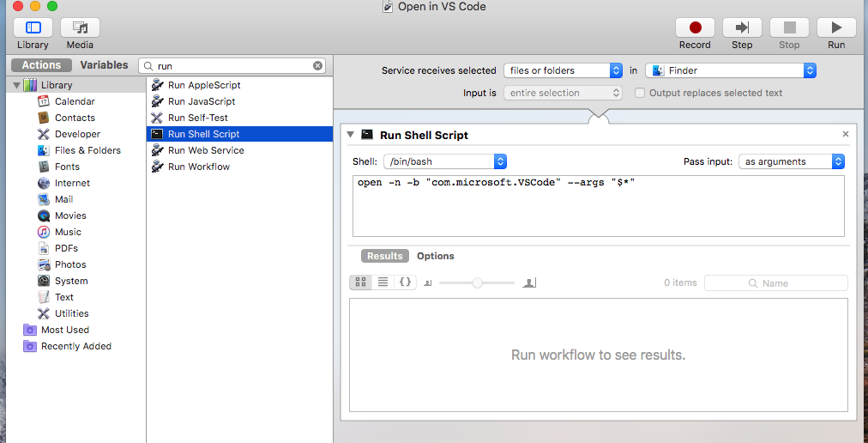Select the Run Web Service action
Screen dimensions: 868x443
(x=239, y=150)
